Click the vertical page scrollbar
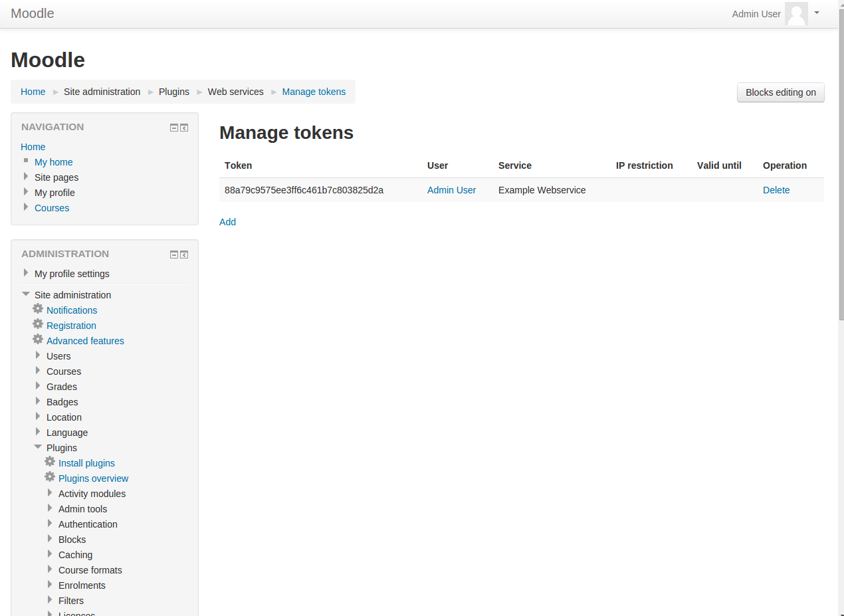 point(840,199)
